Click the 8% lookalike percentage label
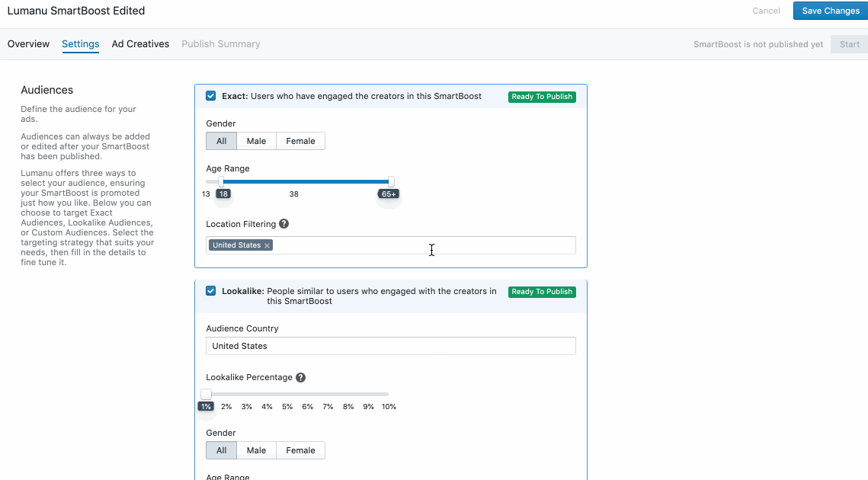 [x=348, y=406]
